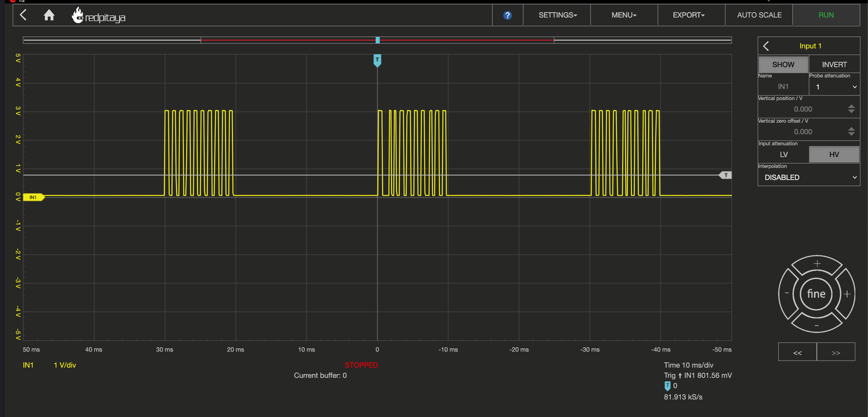Close Input 1 panel with back chevron
Viewport: 868px width, 417px height.
click(766, 46)
